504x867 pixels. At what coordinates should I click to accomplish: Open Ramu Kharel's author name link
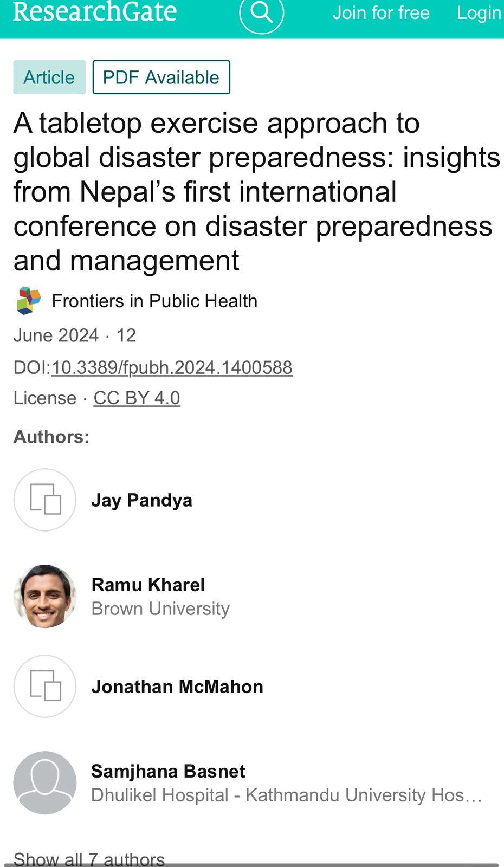tap(148, 585)
